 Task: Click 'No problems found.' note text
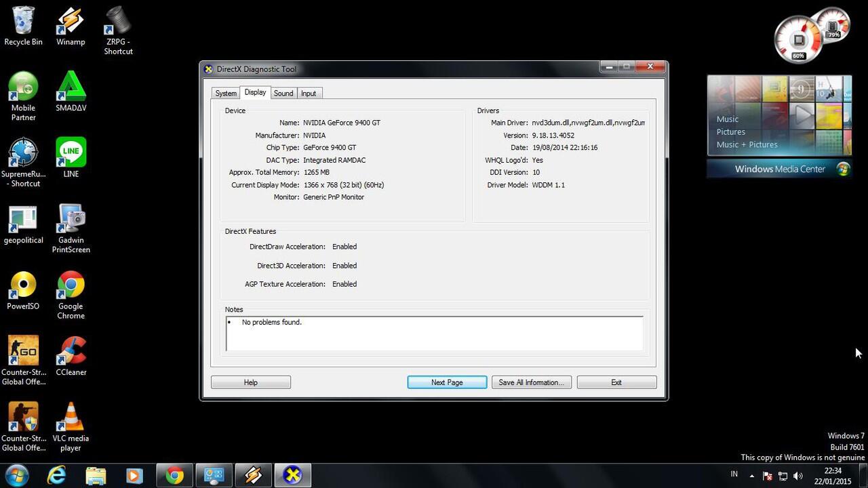pos(272,322)
